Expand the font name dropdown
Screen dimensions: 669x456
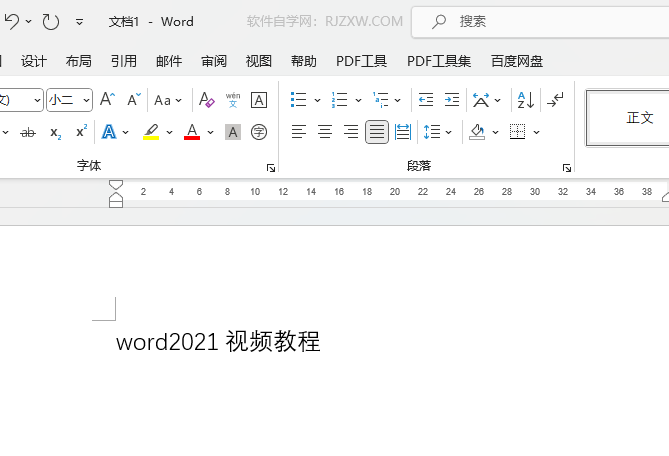[38, 100]
